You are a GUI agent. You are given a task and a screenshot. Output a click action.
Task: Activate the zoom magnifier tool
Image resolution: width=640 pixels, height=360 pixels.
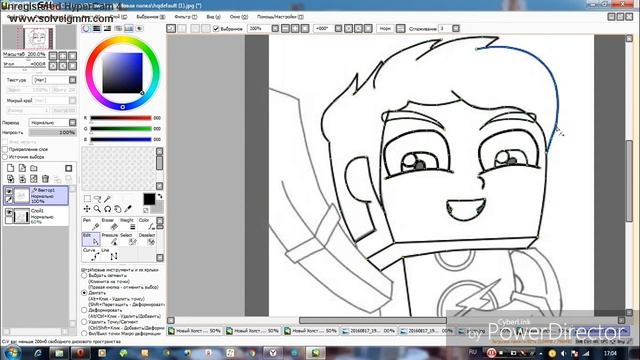click(x=97, y=209)
